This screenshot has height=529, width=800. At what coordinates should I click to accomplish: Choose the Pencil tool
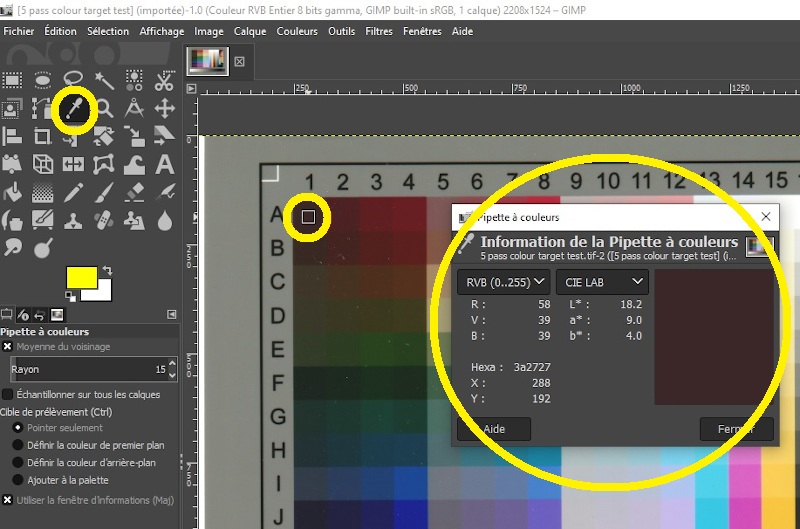click(74, 191)
